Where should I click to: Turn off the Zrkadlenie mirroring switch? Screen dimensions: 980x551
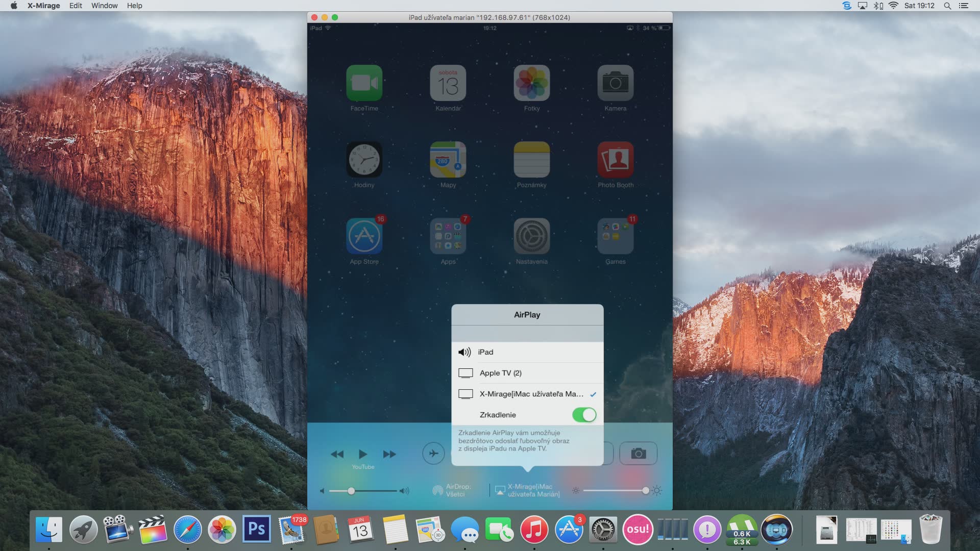[584, 415]
